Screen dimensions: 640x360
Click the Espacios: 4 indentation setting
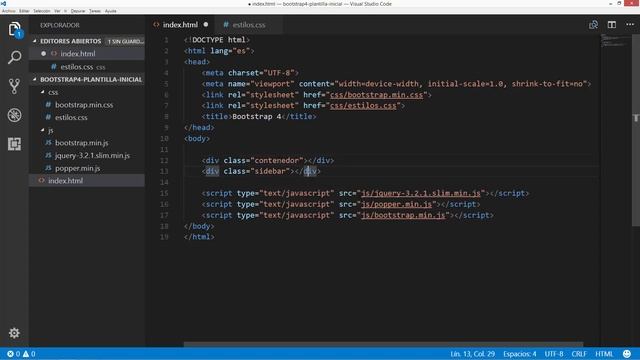point(520,354)
